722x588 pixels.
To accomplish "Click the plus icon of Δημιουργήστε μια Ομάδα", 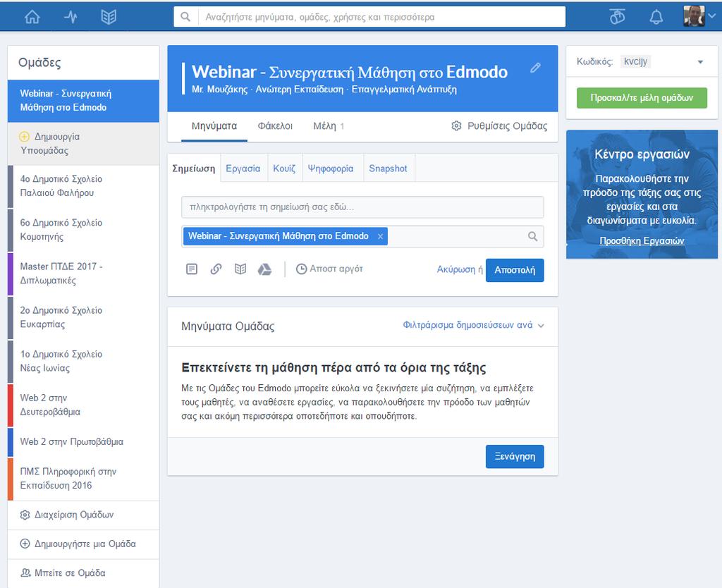I will pos(25,544).
